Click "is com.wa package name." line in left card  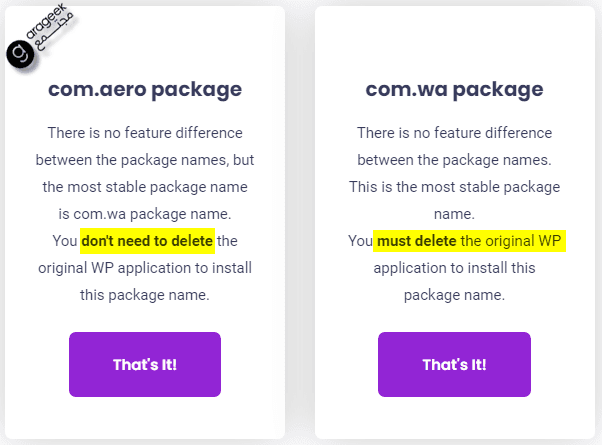(145, 214)
